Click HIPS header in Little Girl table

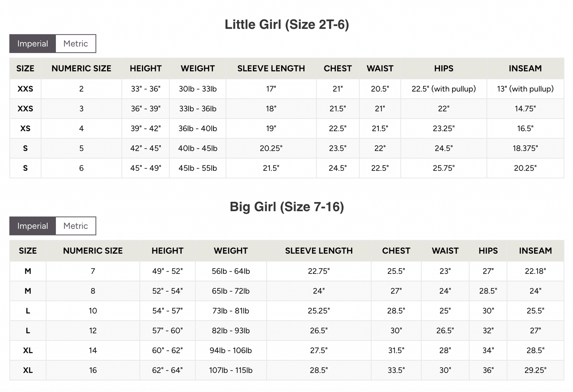coord(443,69)
